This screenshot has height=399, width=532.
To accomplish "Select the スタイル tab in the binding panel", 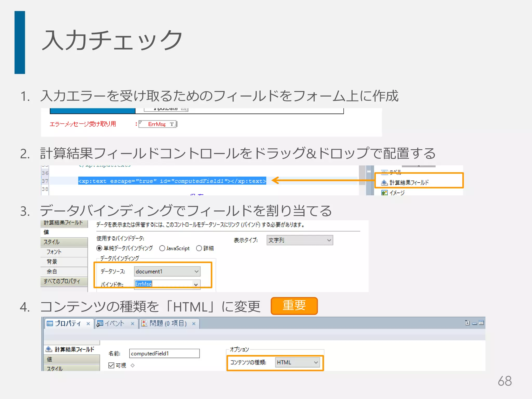I will coord(64,242).
